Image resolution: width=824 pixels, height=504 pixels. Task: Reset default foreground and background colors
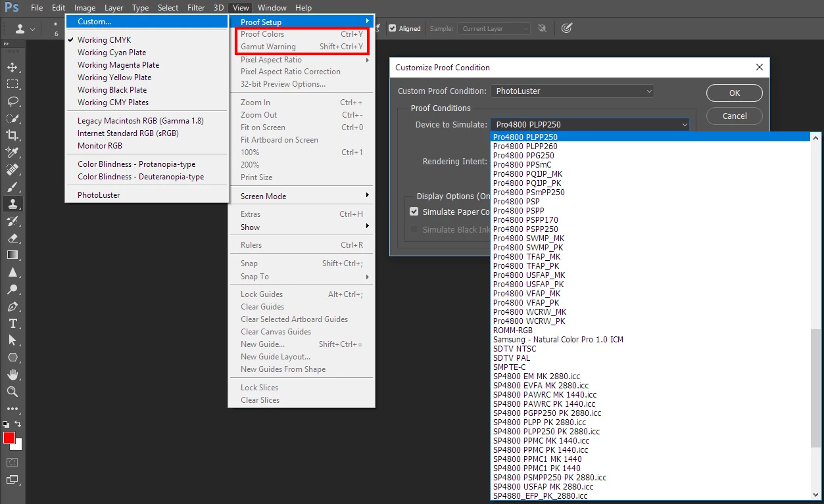pyautogui.click(x=6, y=424)
